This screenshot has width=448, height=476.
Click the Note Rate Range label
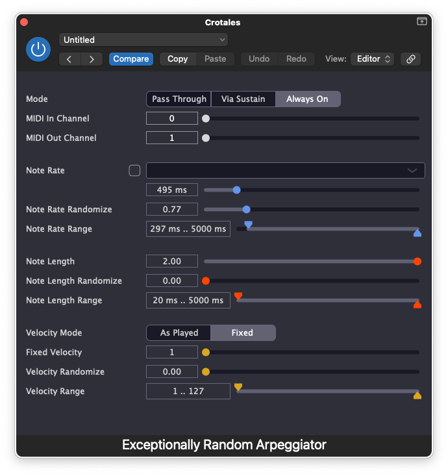59,229
